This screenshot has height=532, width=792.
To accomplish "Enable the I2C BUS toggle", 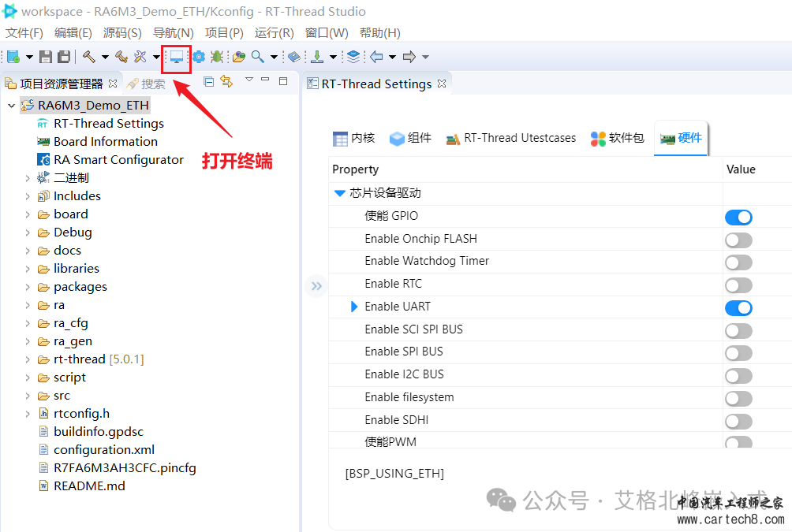I will pos(738,376).
